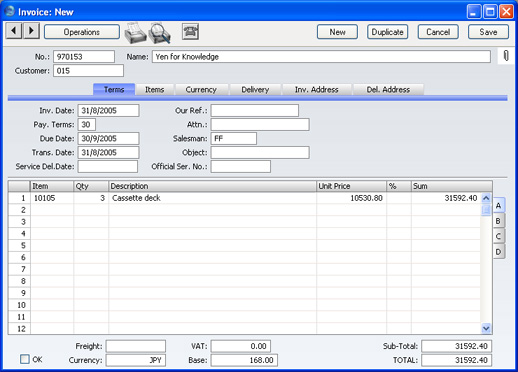
Task: Click the VAT value field
Action: (241, 346)
